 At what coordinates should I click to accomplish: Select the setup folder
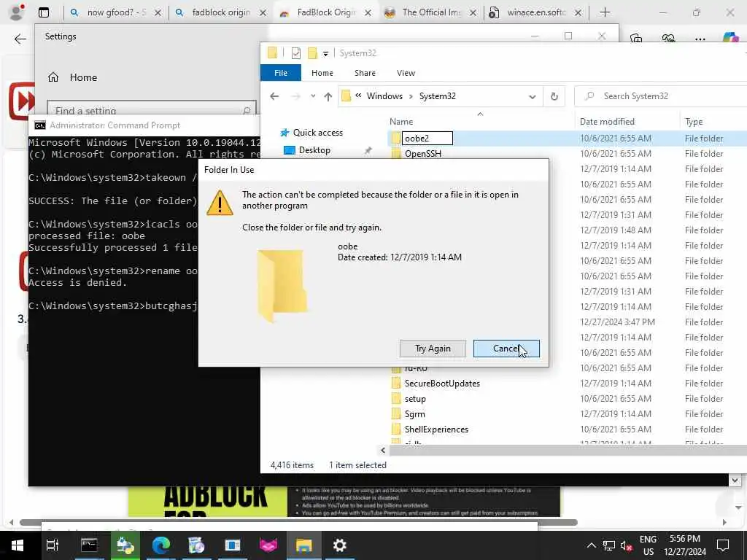tap(415, 399)
